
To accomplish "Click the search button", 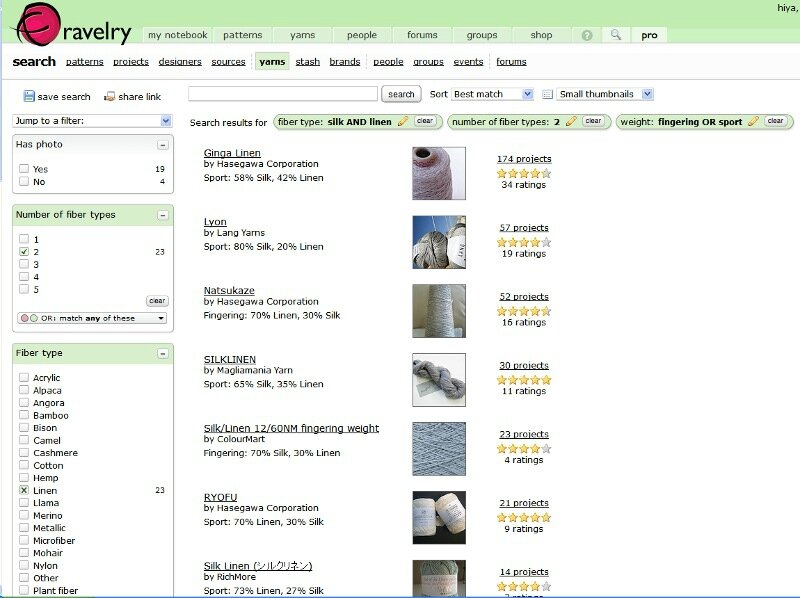I will (401, 94).
